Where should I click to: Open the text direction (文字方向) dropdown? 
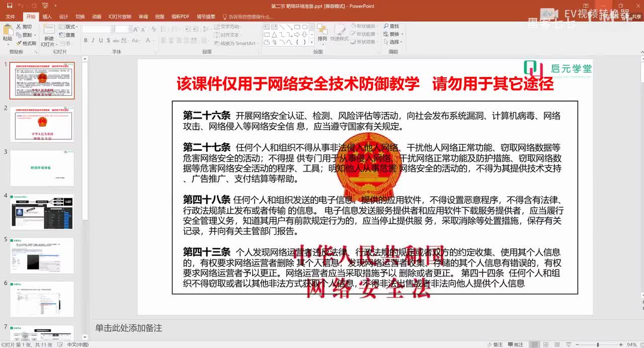coord(229,27)
